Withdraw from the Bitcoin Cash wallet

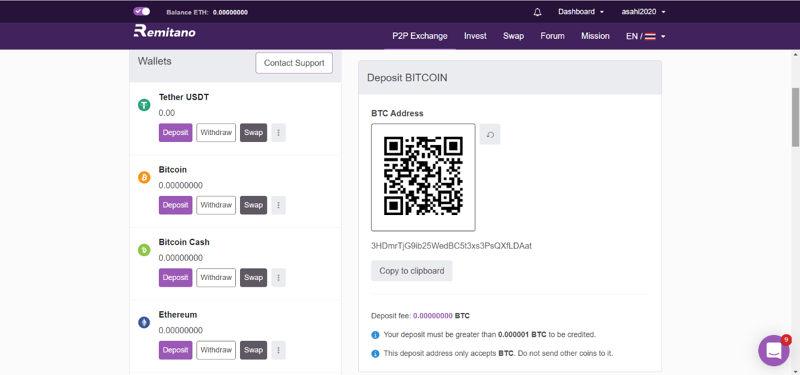(x=216, y=278)
